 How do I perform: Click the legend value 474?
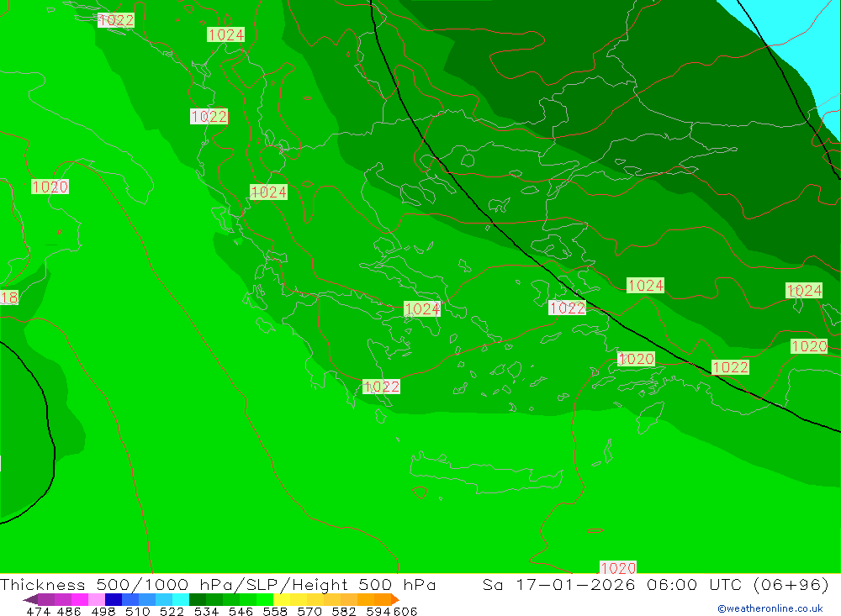point(40,611)
